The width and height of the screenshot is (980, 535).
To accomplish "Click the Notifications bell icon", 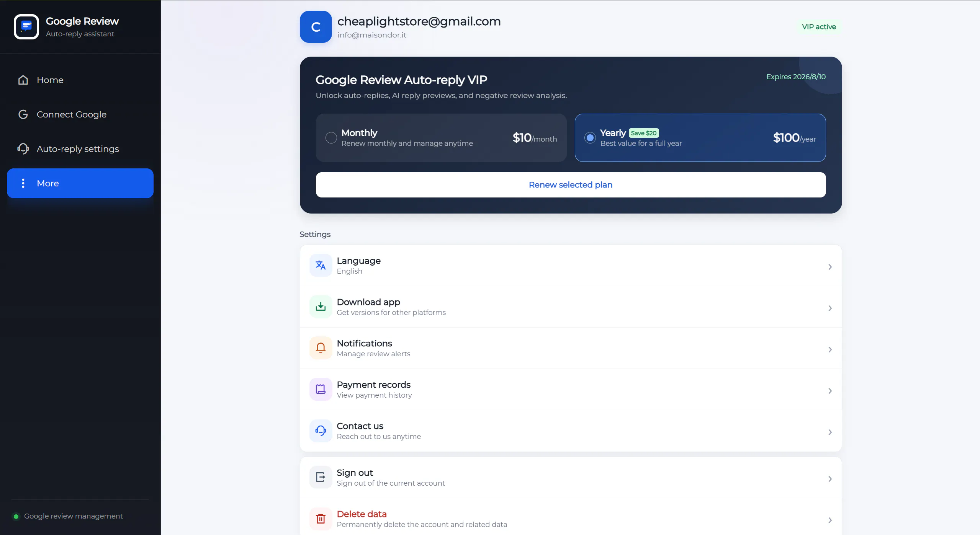I will pyautogui.click(x=321, y=348).
